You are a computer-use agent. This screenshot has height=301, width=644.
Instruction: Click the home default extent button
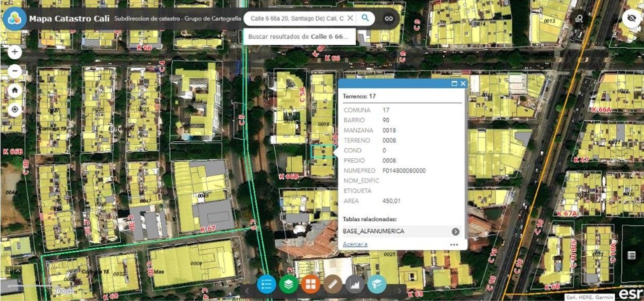pos(15,90)
